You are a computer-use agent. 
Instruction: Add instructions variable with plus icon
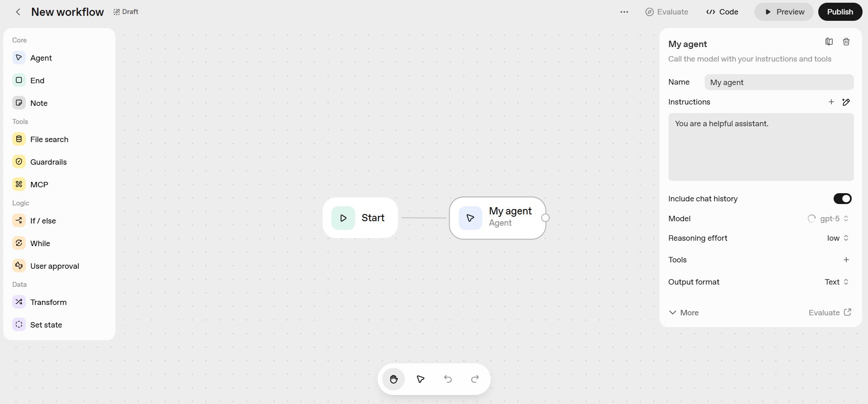[831, 102]
